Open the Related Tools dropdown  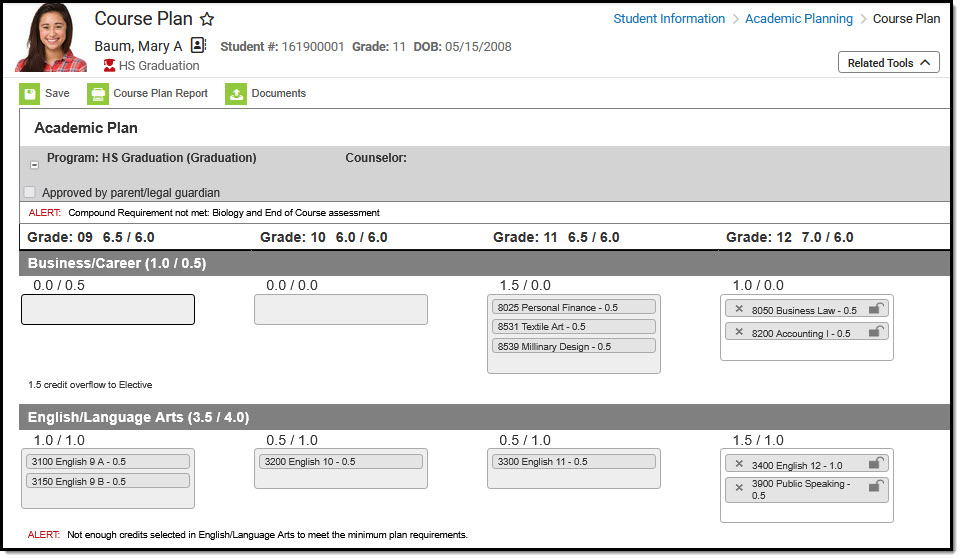[x=888, y=63]
